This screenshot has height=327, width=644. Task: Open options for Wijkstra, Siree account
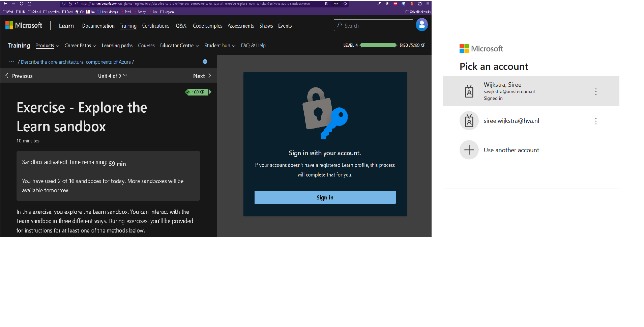[x=596, y=92]
